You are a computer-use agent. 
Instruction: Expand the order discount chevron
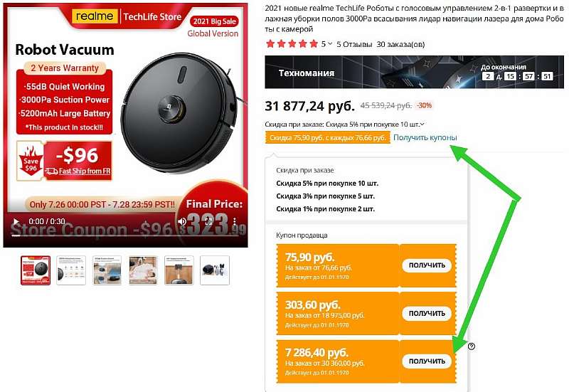[422, 125]
